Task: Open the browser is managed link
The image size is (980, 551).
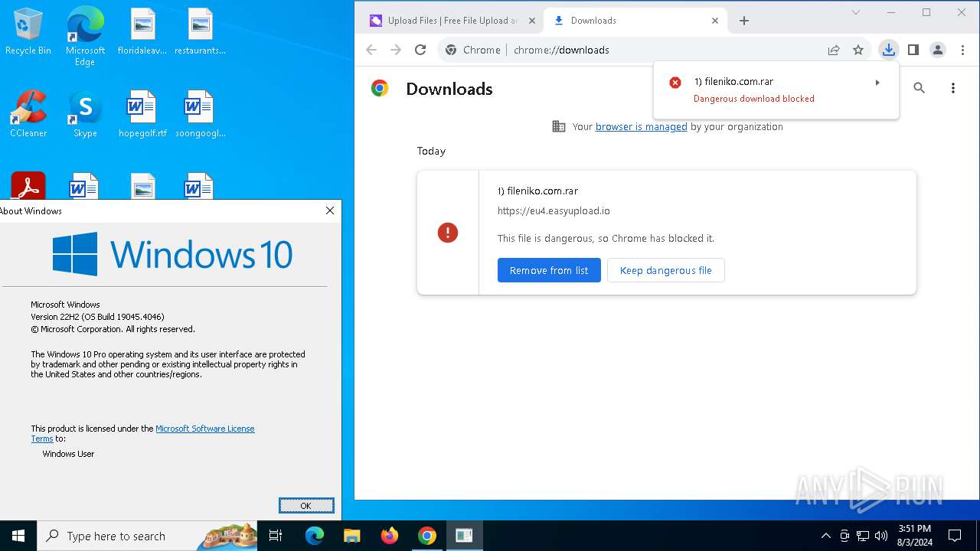Action: pyautogui.click(x=641, y=127)
